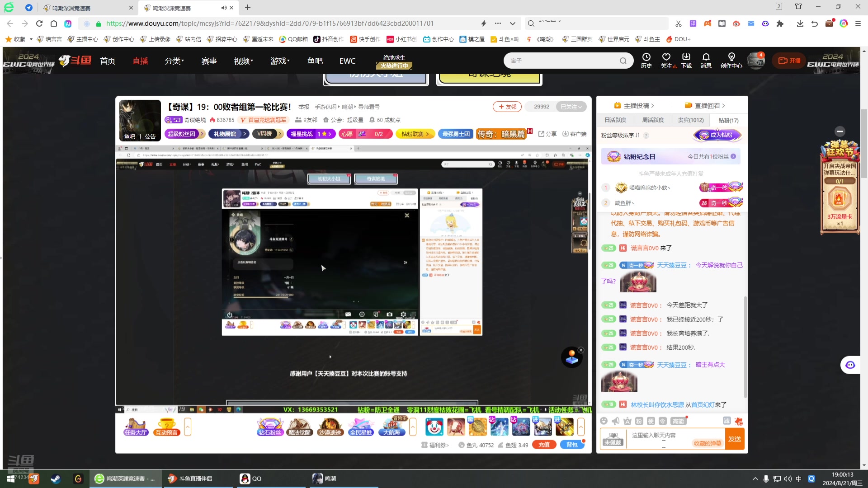Click the Windows Start button

(x=11, y=479)
